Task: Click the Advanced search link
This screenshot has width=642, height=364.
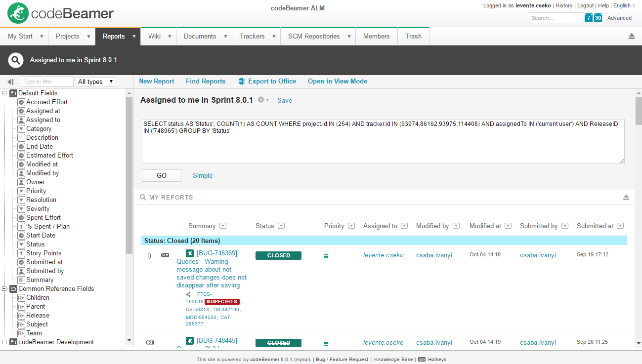Action: 619,18
